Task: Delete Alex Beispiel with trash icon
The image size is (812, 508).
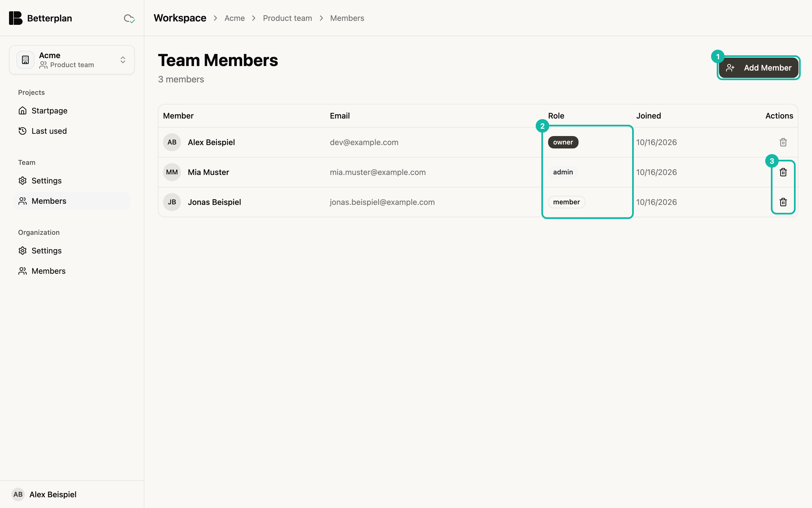Action: coord(783,142)
